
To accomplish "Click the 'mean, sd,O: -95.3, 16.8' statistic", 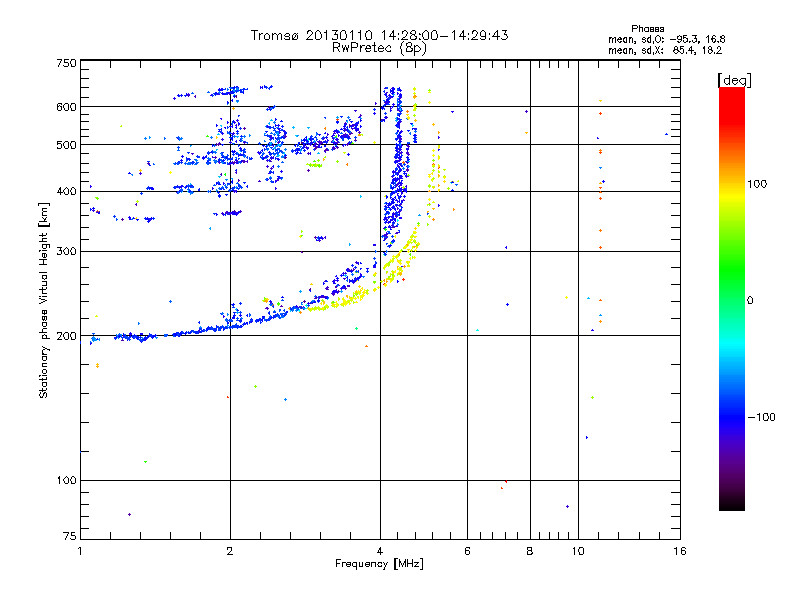I will (666, 39).
